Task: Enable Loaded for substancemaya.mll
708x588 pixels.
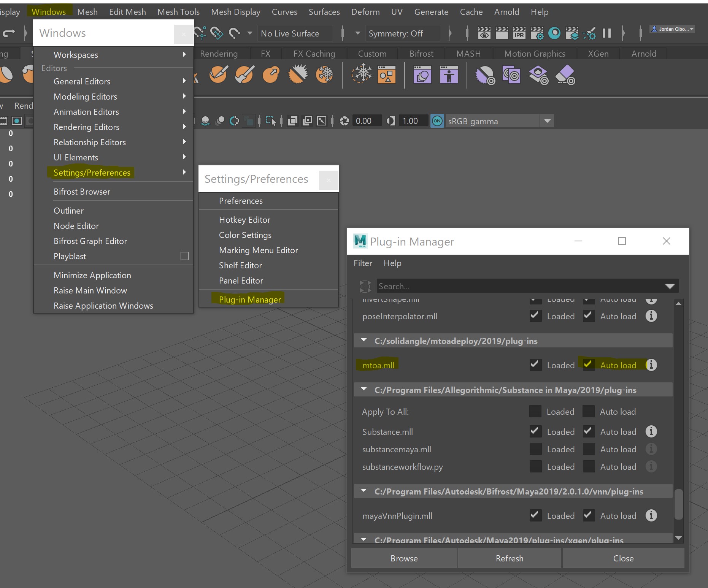Action: click(x=535, y=449)
